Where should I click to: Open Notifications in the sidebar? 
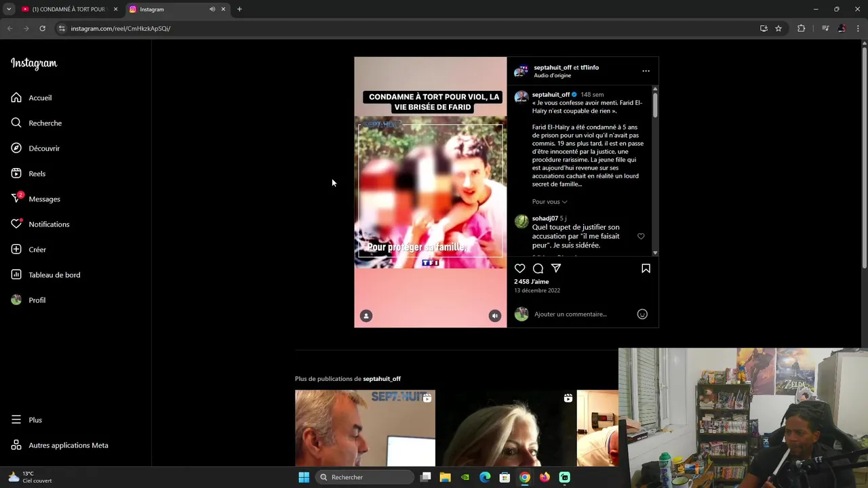[x=40, y=224]
